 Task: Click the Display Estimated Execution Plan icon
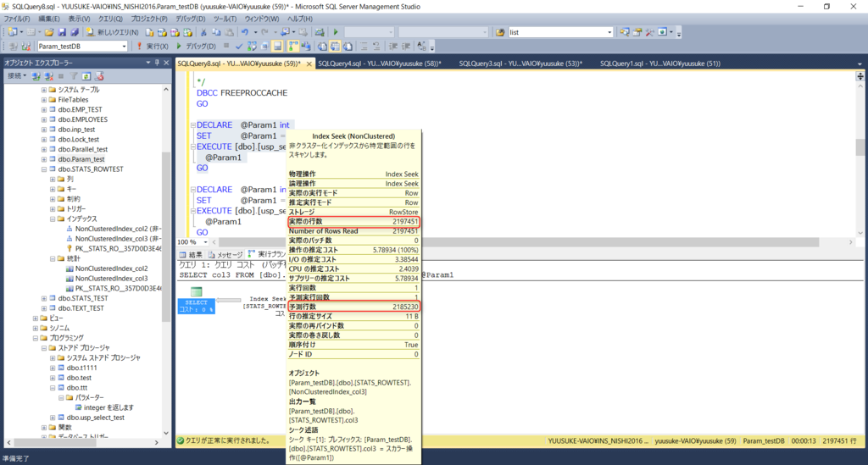(x=252, y=47)
